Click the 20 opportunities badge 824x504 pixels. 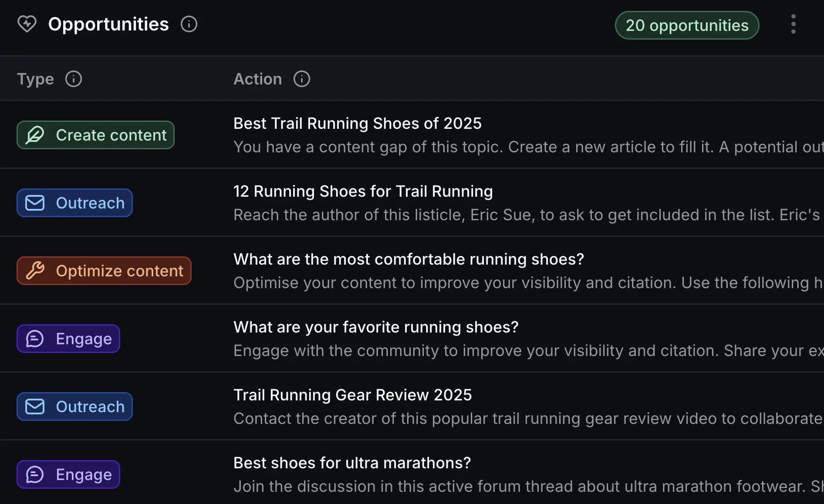687,25
